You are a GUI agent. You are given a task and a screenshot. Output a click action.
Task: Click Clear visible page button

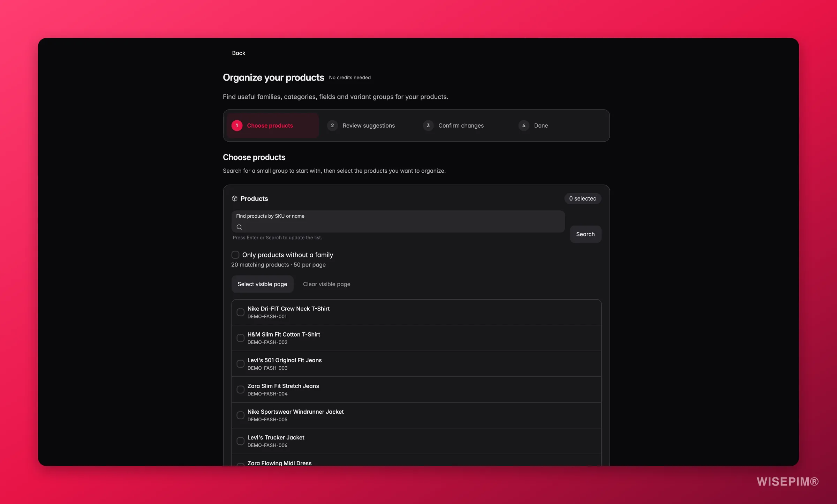pyautogui.click(x=326, y=284)
